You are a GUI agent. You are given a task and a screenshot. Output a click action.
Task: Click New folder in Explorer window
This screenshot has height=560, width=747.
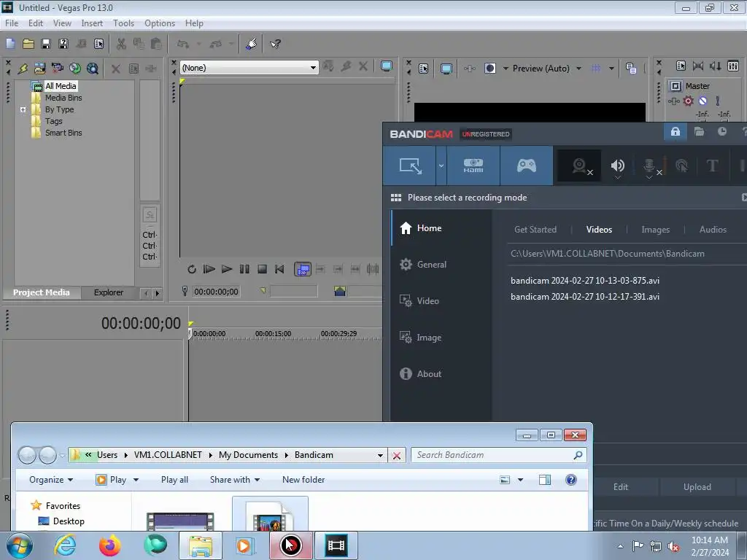click(x=303, y=480)
